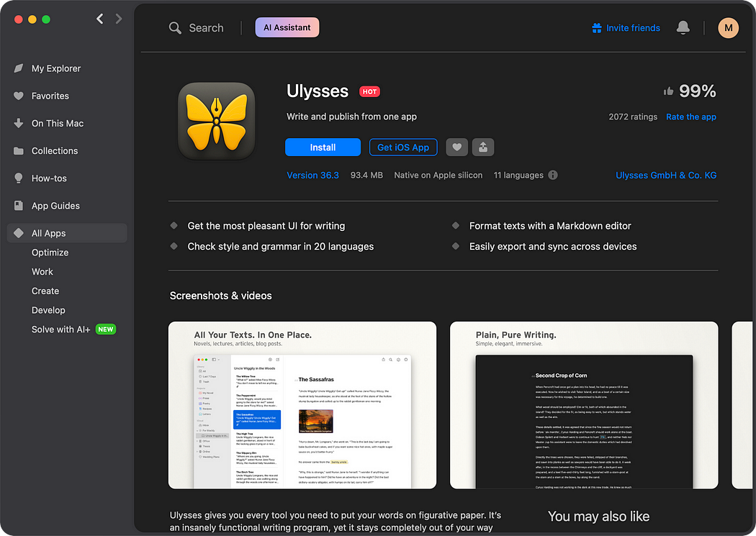Select Favorites in the sidebar
The width and height of the screenshot is (756, 536).
pos(50,96)
